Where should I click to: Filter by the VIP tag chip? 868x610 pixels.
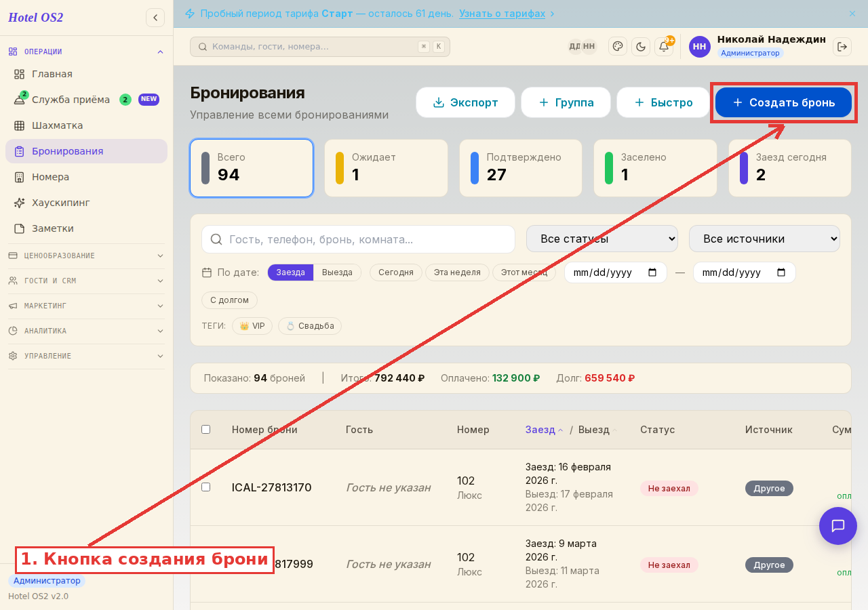tap(252, 326)
